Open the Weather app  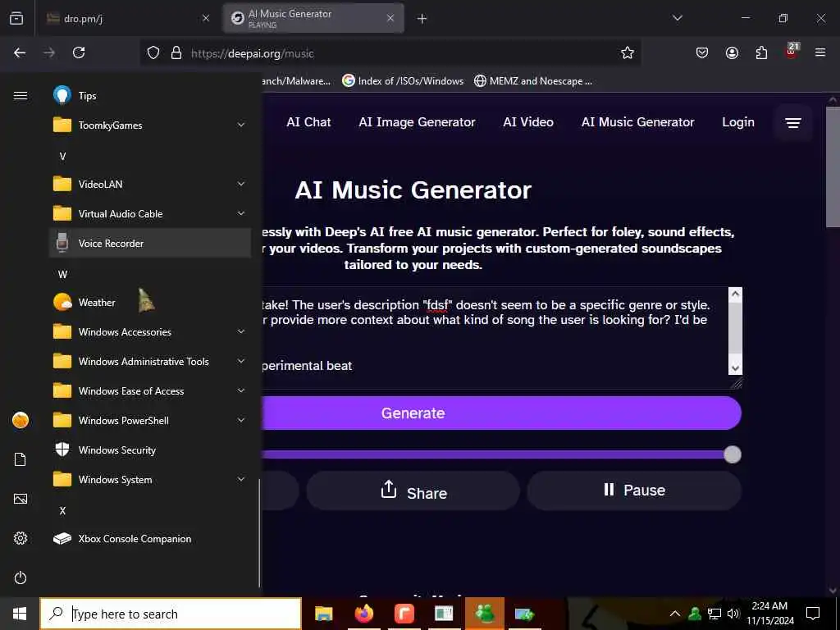coord(150,302)
